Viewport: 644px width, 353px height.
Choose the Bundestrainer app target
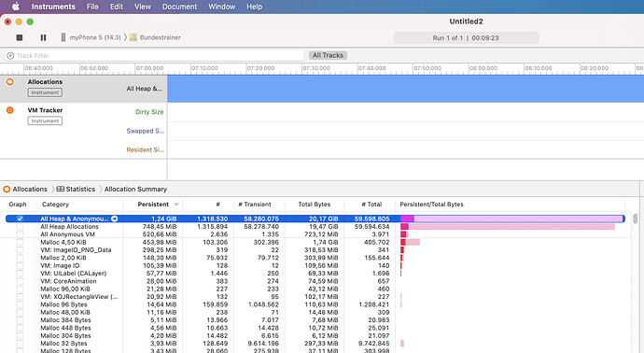(x=155, y=37)
